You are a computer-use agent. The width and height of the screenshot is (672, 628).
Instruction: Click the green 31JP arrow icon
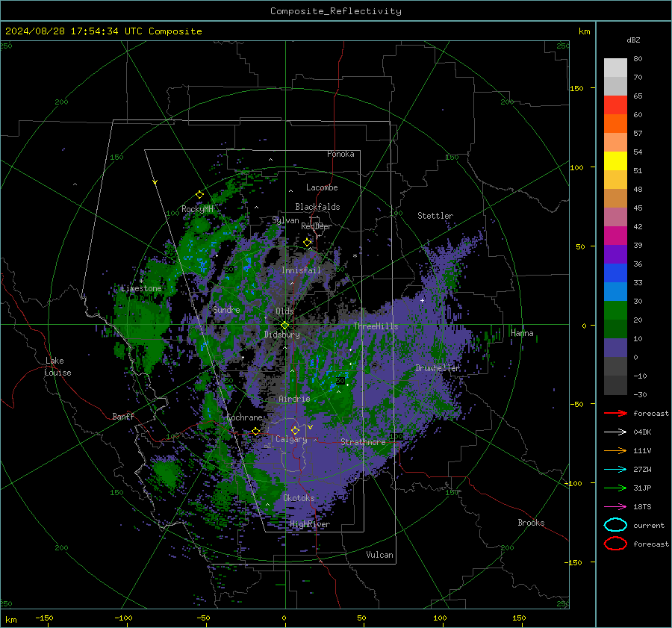coord(615,488)
